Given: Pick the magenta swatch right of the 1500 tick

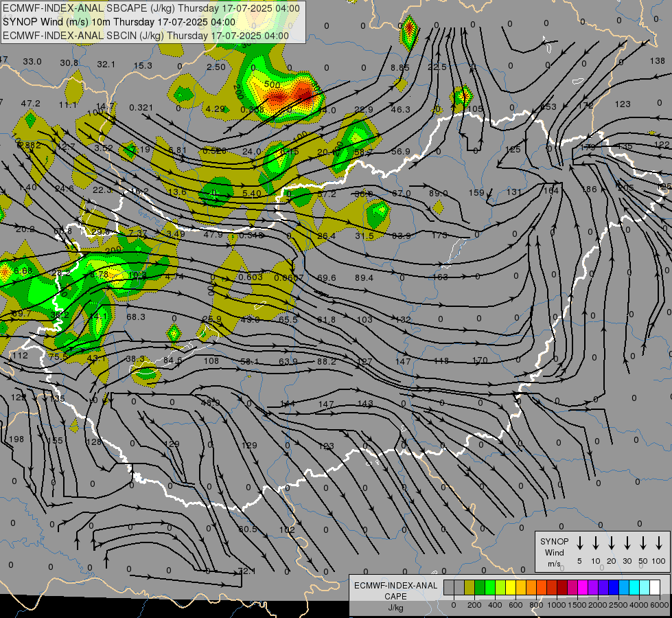Looking at the screenshot, I should [x=583, y=588].
